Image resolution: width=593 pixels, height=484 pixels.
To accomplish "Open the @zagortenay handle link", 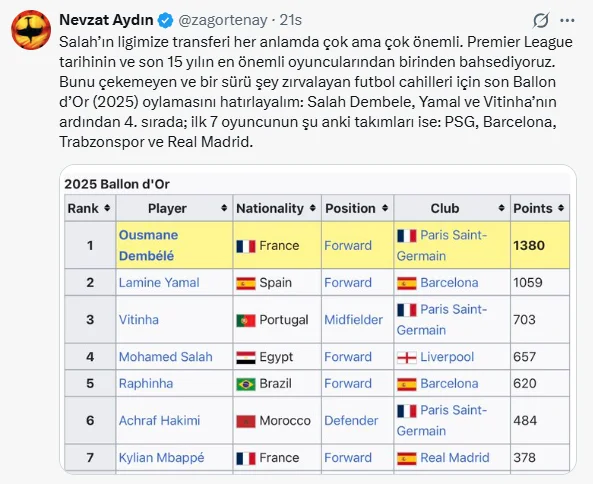I will pos(222,20).
